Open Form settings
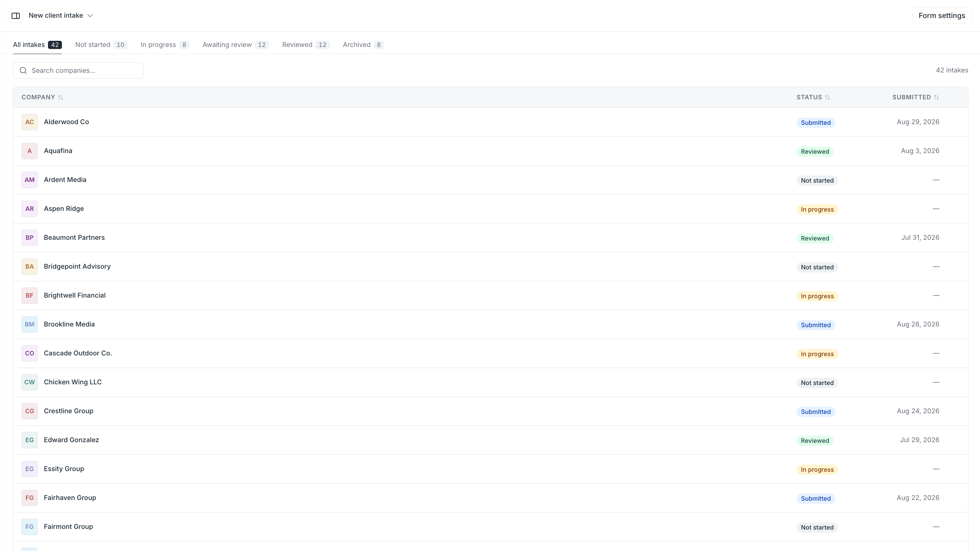The image size is (980, 551). point(942,16)
